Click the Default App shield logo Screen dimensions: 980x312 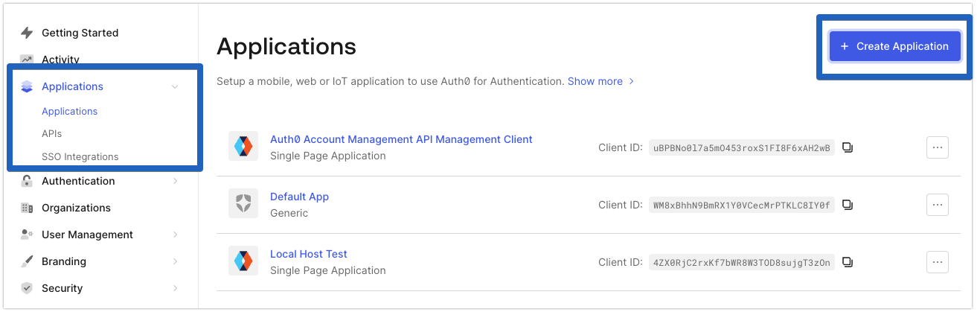(x=243, y=203)
